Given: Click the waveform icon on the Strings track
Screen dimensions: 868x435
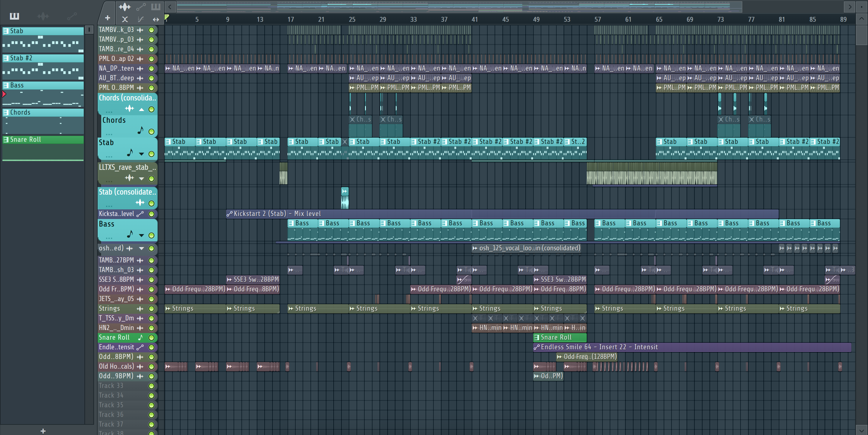Looking at the screenshot, I should (x=140, y=309).
